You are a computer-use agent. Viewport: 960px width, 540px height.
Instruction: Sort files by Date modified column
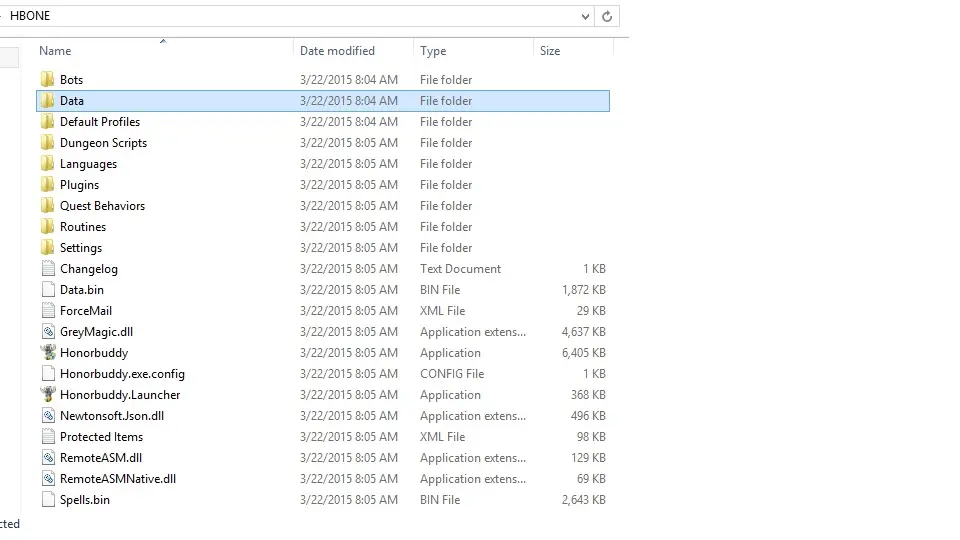pyautogui.click(x=337, y=51)
